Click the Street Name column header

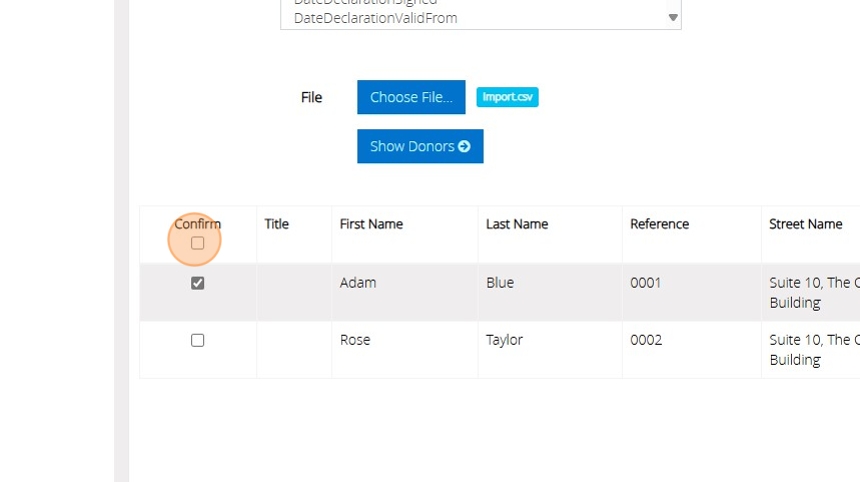pyautogui.click(x=805, y=224)
